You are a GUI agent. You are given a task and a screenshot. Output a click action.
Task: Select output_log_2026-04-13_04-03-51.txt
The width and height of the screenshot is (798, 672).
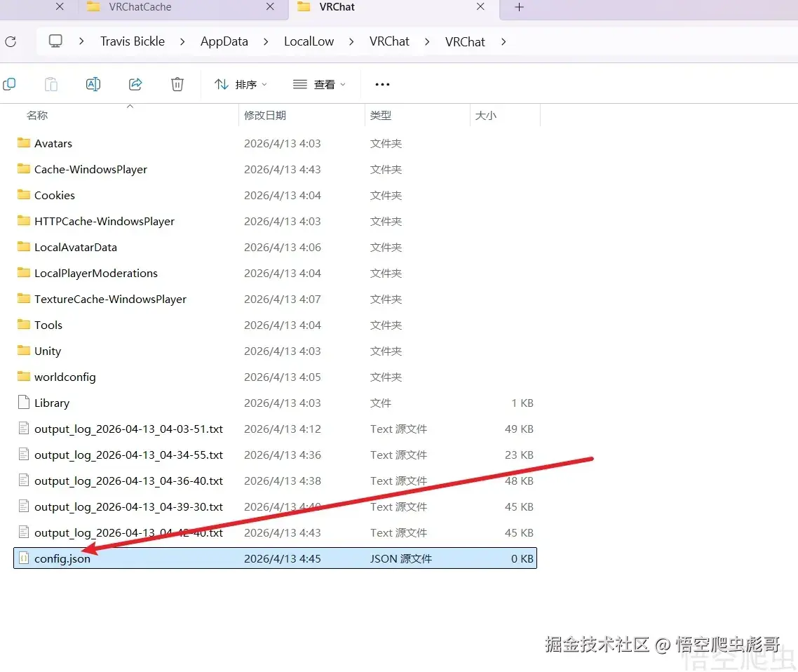click(x=275, y=429)
